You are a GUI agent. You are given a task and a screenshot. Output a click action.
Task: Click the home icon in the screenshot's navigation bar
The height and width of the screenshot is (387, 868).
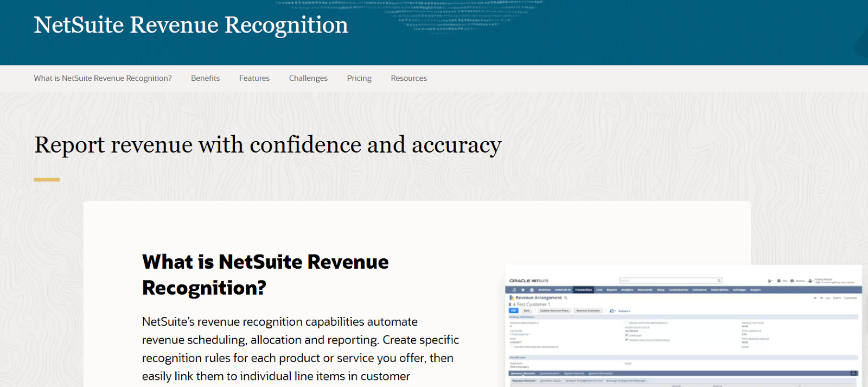[532, 290]
